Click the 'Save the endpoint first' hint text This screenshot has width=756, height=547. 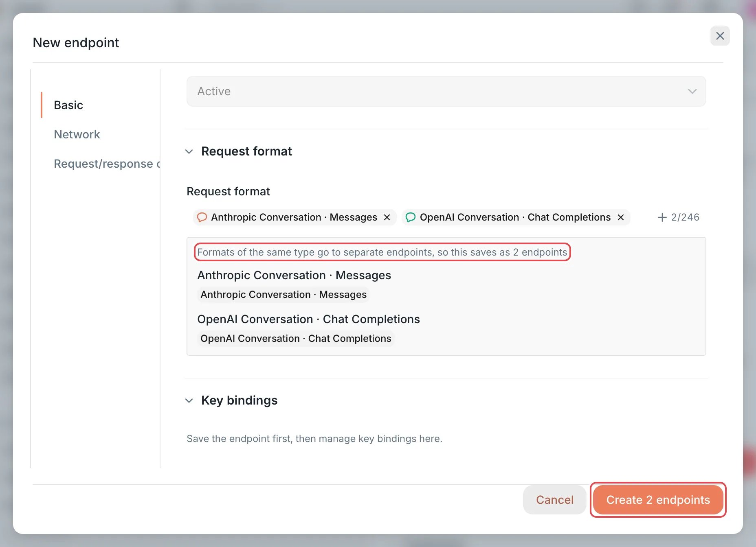coord(314,439)
